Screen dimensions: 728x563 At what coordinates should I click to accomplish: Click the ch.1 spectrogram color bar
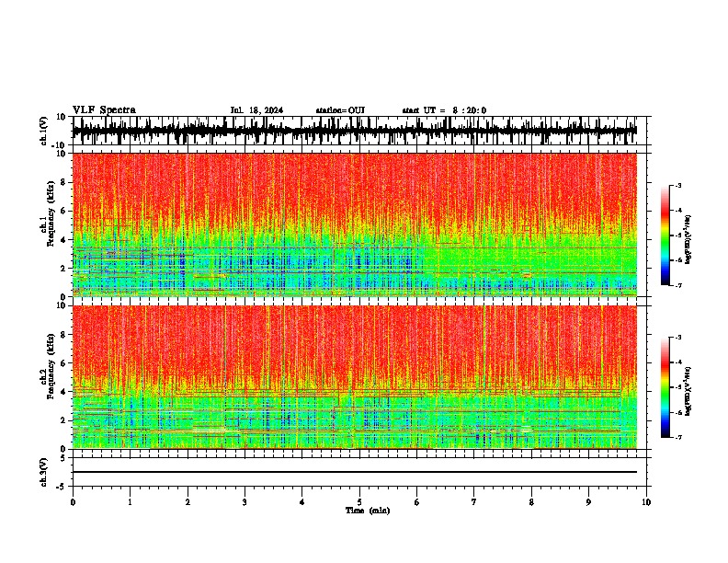pos(665,236)
